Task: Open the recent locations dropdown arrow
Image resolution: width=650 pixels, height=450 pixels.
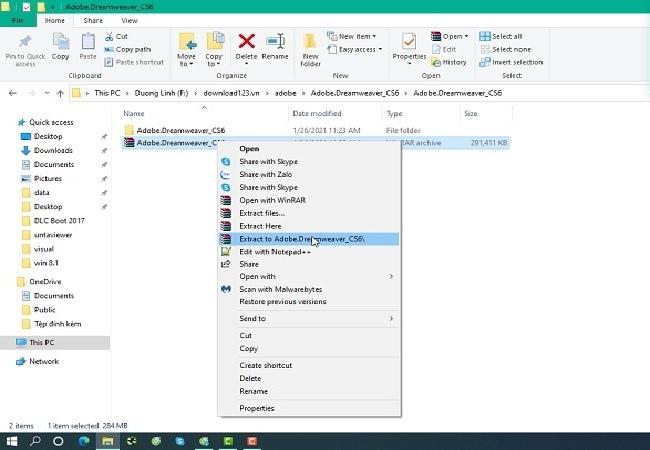Action: click(x=47, y=93)
